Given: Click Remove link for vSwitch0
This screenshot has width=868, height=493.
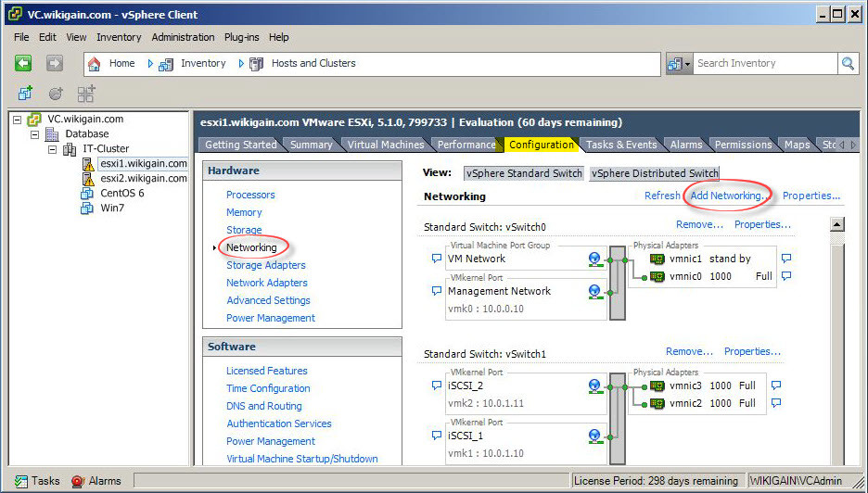Looking at the screenshot, I should pyautogui.click(x=700, y=224).
